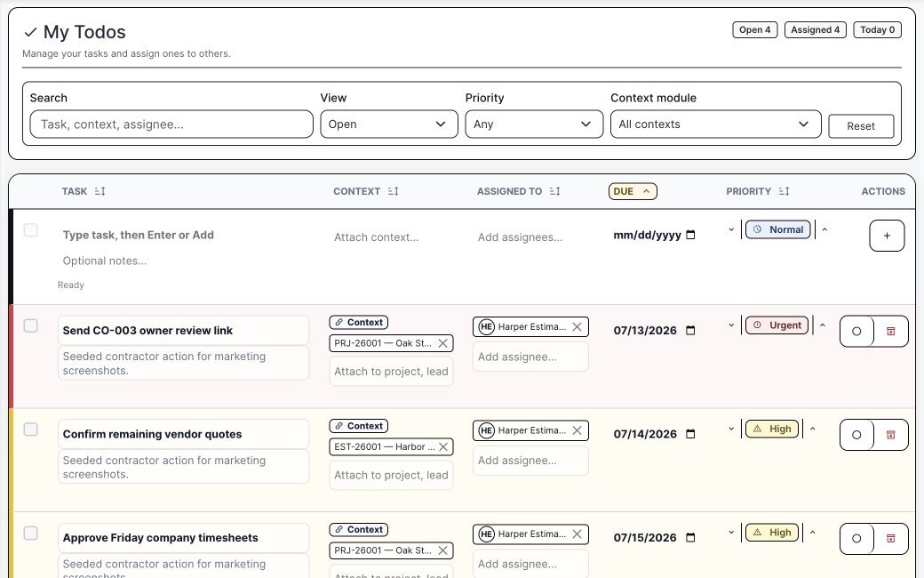Click High badge on vendor quotes row

pyautogui.click(x=772, y=429)
